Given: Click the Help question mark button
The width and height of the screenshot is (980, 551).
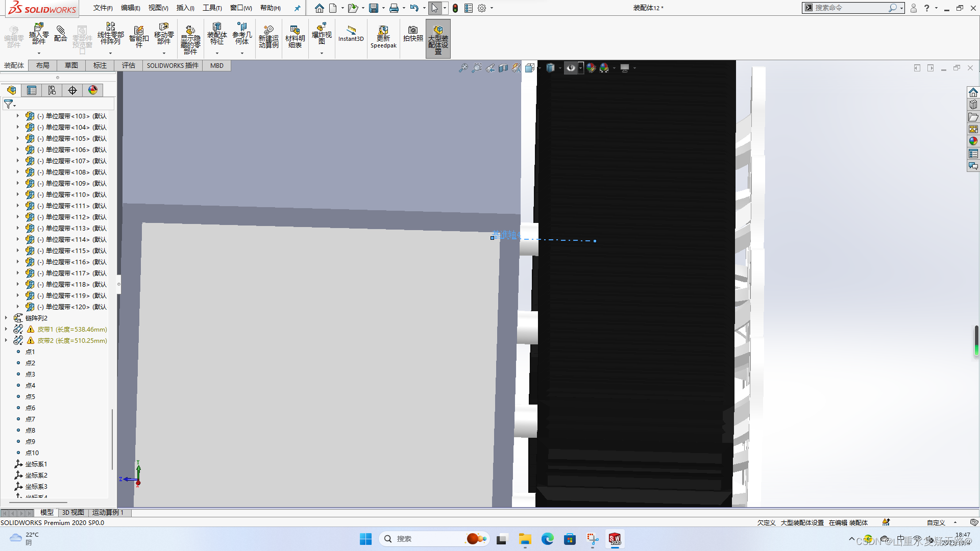Looking at the screenshot, I should tap(927, 8).
